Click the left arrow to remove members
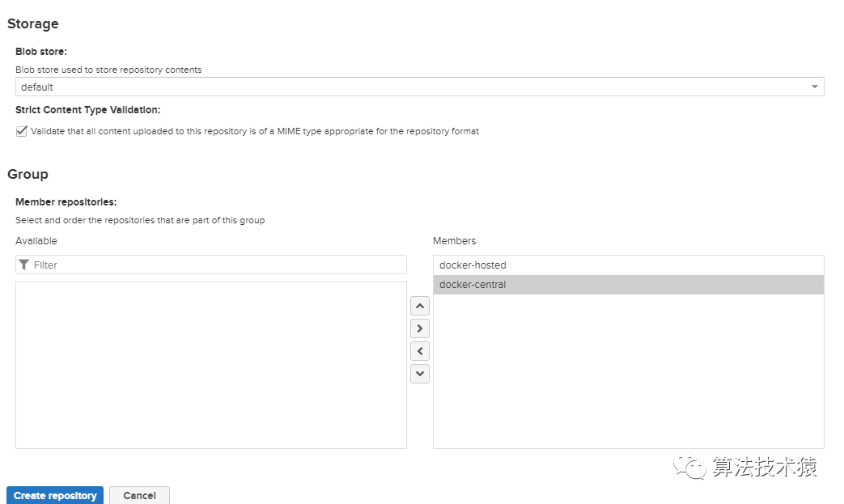The image size is (844, 504). [x=420, y=351]
